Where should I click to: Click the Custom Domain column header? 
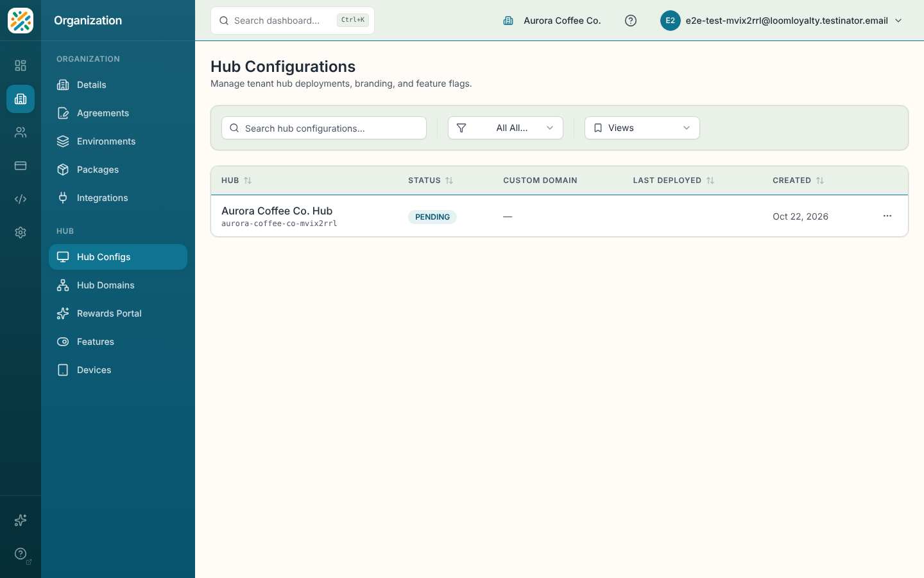point(540,180)
